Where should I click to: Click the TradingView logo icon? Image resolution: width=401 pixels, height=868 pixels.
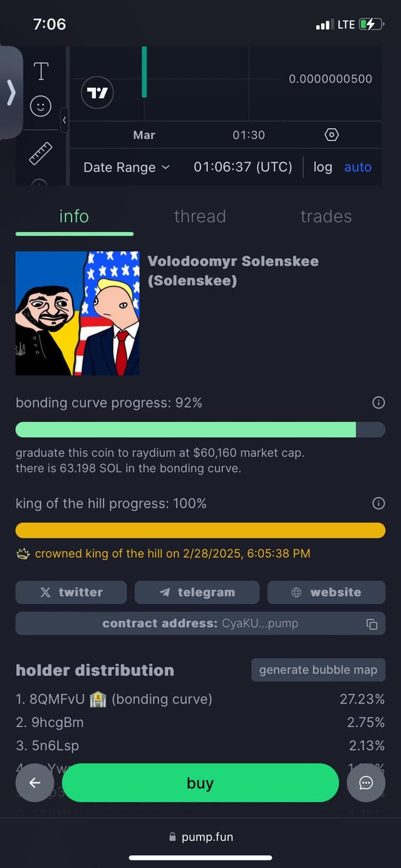coord(97,93)
